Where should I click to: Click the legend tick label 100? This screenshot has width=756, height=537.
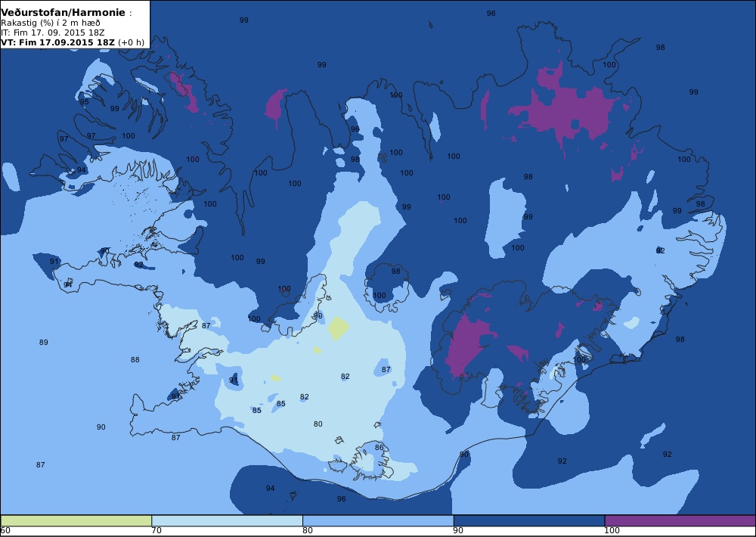(612, 531)
